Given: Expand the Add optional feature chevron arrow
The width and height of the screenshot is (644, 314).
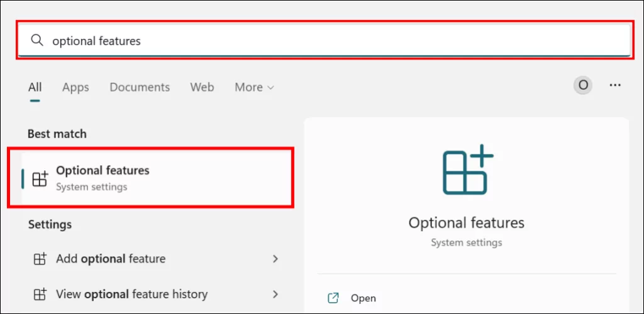Looking at the screenshot, I should point(275,259).
